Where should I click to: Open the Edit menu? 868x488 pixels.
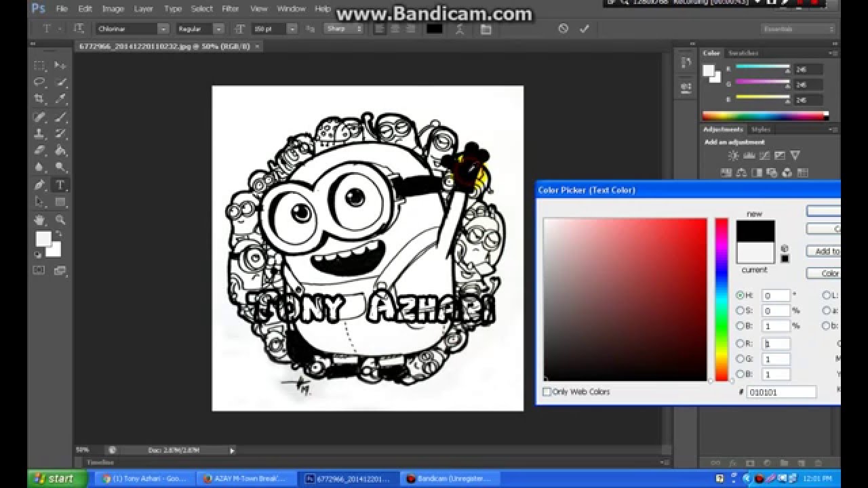click(x=85, y=9)
